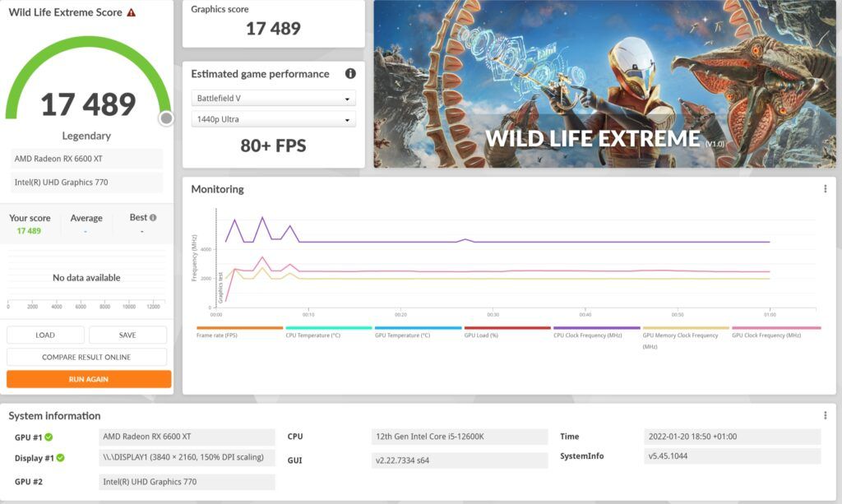Viewport: 842px width, 504px height.
Task: Toggle the GPU Clock Frequency legend item
Action: (x=776, y=331)
